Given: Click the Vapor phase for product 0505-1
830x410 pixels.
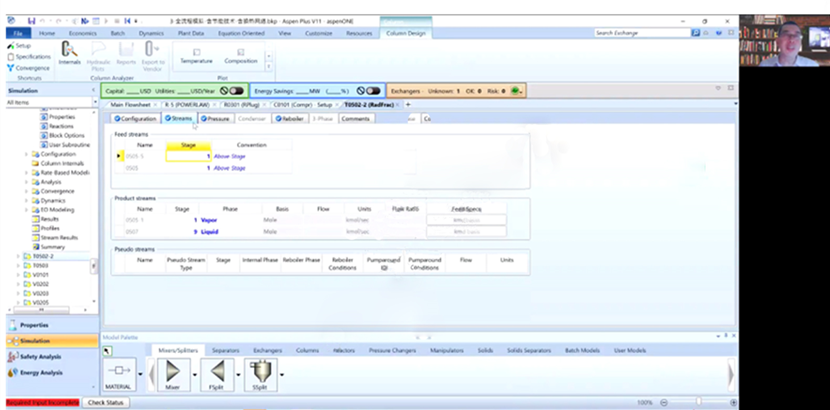Looking at the screenshot, I should pos(209,220).
